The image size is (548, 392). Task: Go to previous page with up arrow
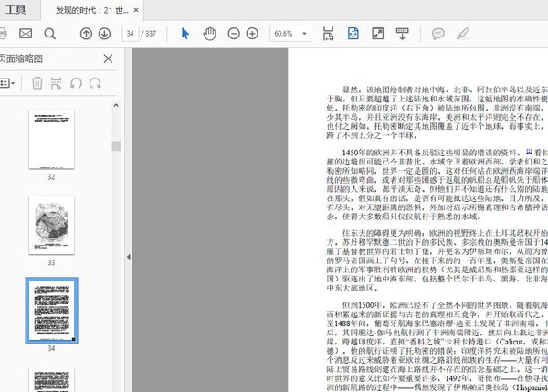(x=87, y=34)
